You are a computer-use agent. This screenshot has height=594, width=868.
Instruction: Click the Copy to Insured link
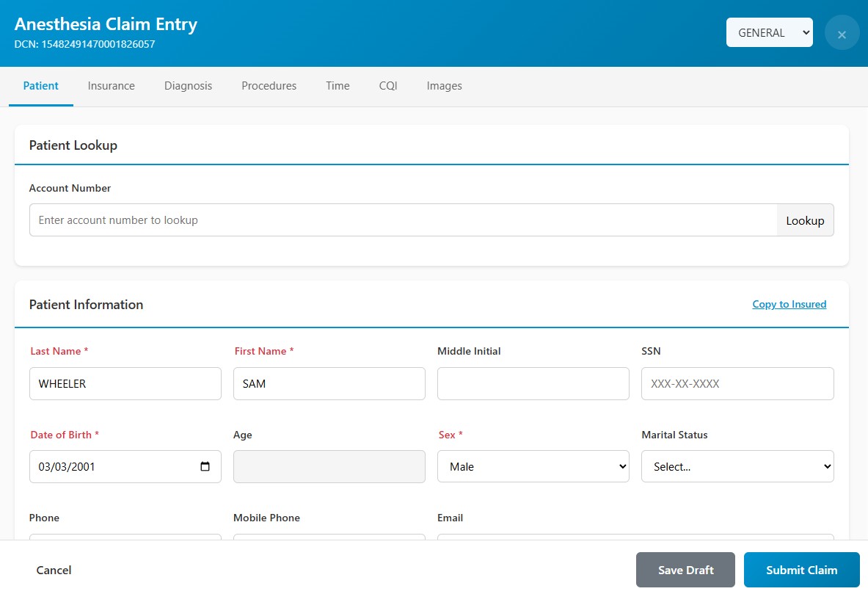(x=789, y=304)
